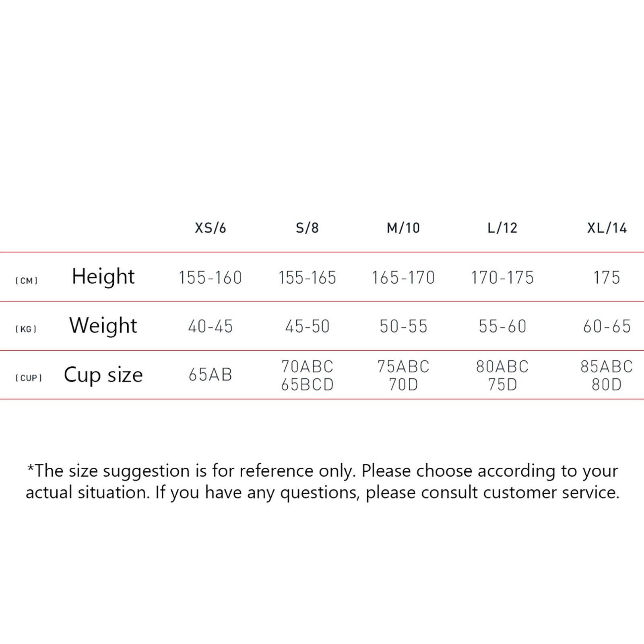Select the 155-160 height value
Viewport: 644px width, 644px height.
point(210,278)
